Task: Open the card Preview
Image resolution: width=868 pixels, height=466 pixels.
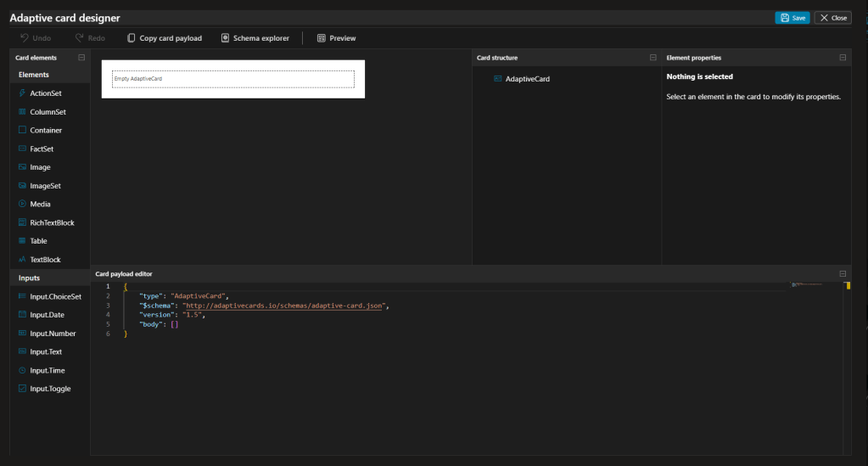Action: point(336,38)
